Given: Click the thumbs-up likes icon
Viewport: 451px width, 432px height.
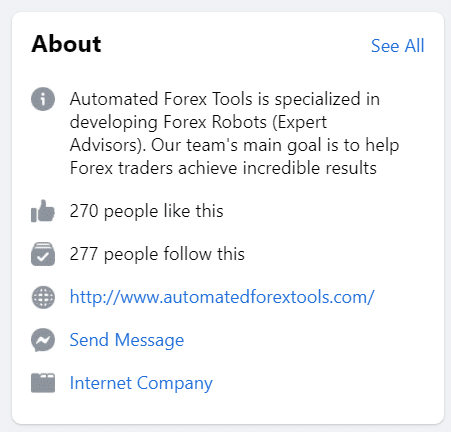Looking at the screenshot, I should click(x=43, y=211).
